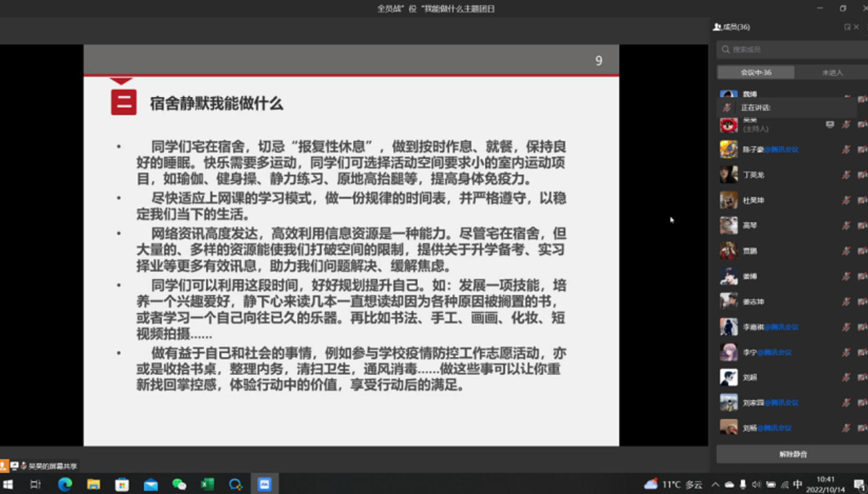Open the Chinese input method indicator
Screen dimensions: 868x494
click(797, 484)
